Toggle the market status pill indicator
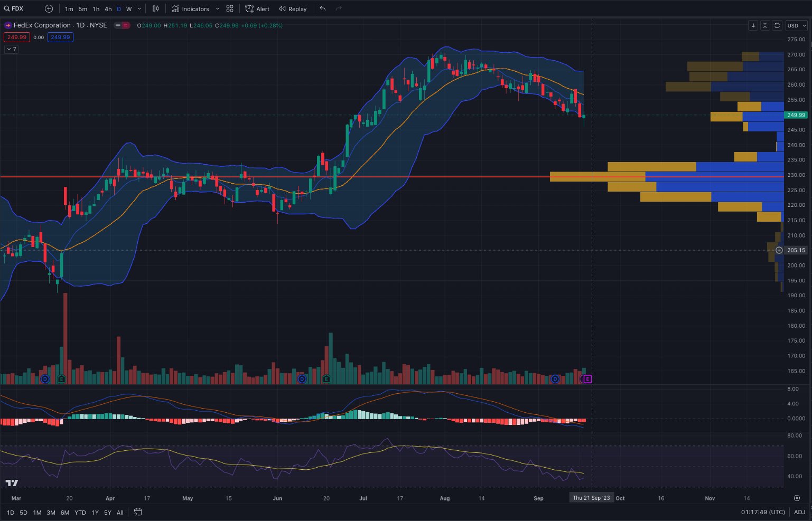The image size is (812, 521). point(123,25)
